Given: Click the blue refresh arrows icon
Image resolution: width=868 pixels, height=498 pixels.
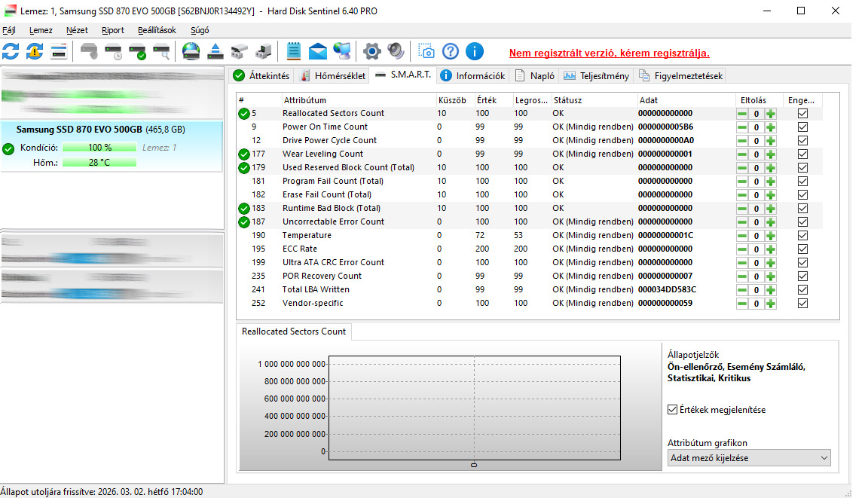Looking at the screenshot, I should 11,51.
